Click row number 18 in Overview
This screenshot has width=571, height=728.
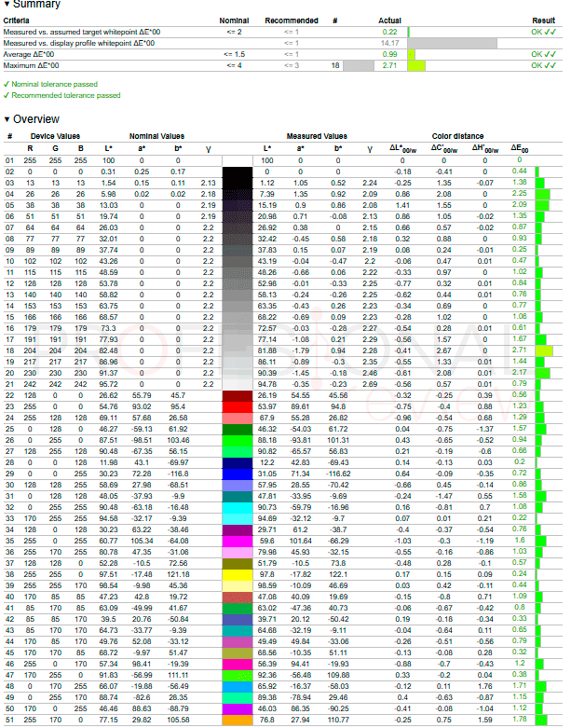pos(9,350)
